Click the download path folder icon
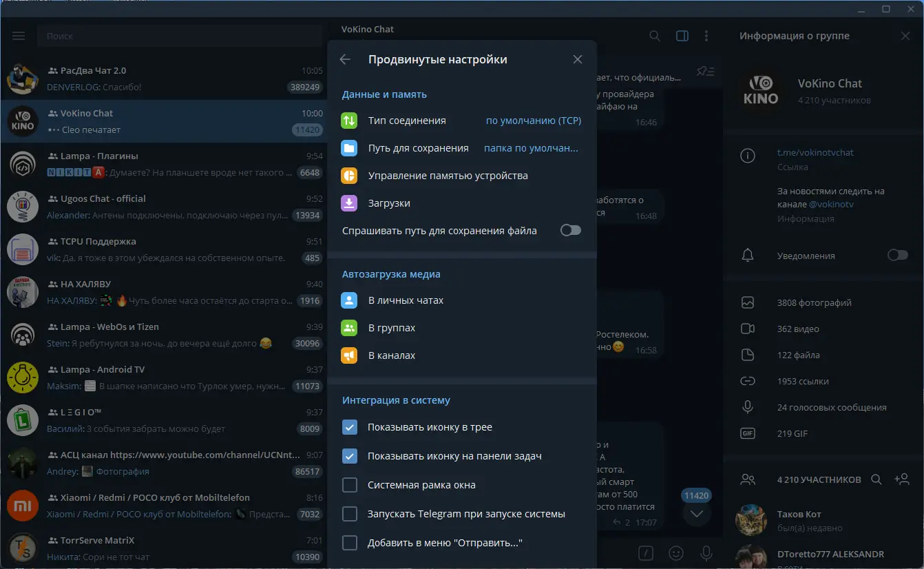Image resolution: width=924 pixels, height=569 pixels. click(349, 148)
